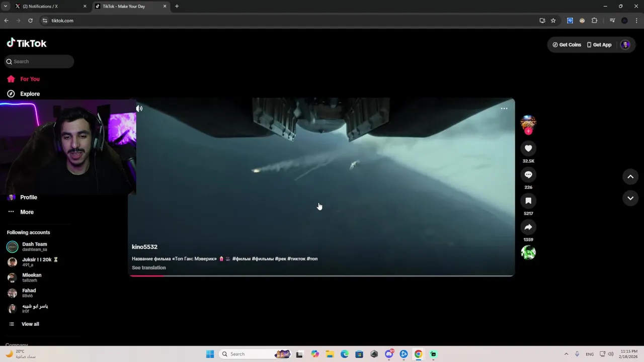The width and height of the screenshot is (644, 362).
Task: View site information icon in address bar
Action: 45,21
